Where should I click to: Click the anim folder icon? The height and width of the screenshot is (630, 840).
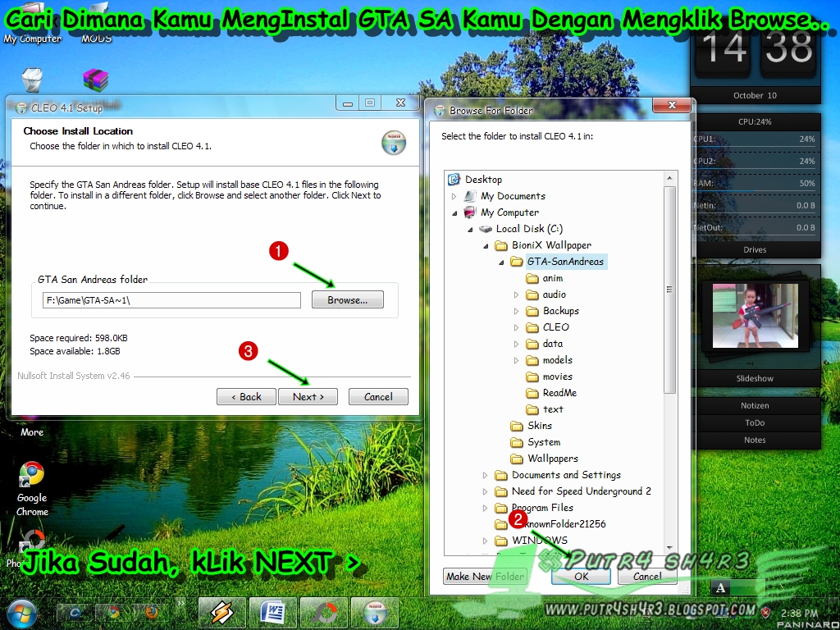[532, 278]
